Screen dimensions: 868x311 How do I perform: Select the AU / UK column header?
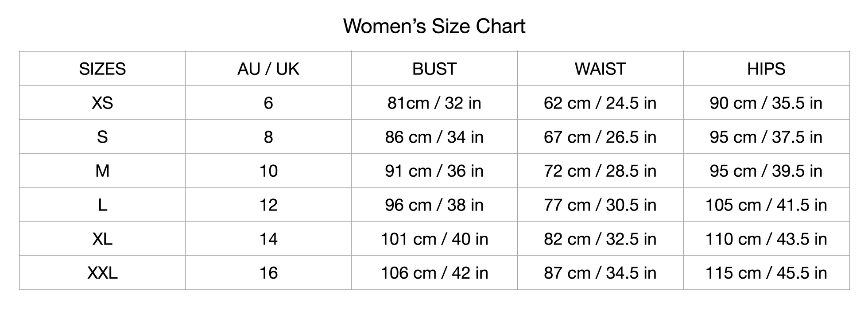268,69
